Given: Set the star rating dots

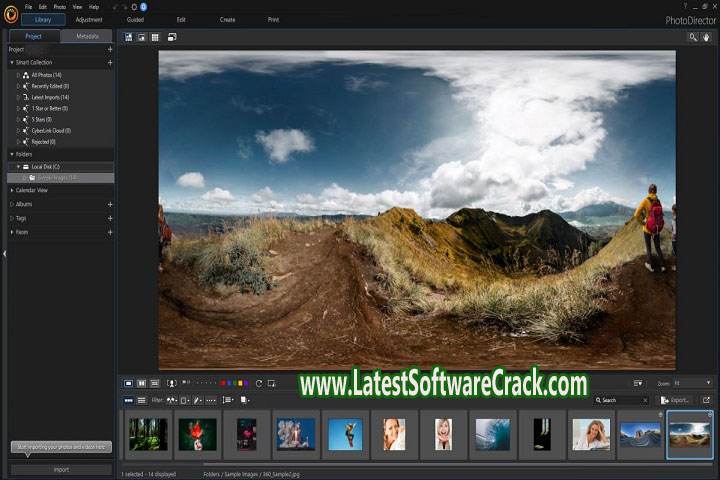Looking at the screenshot, I should click(x=206, y=383).
